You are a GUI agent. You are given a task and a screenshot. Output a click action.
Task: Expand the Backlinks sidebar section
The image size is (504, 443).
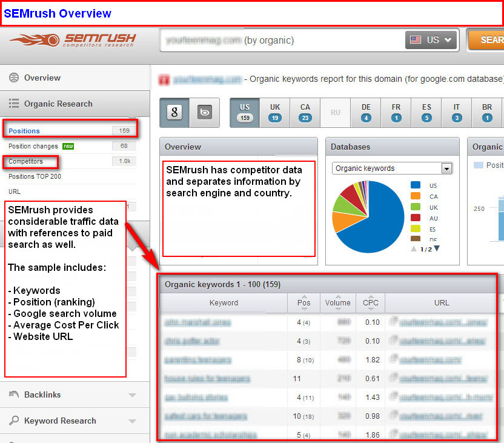click(x=132, y=395)
